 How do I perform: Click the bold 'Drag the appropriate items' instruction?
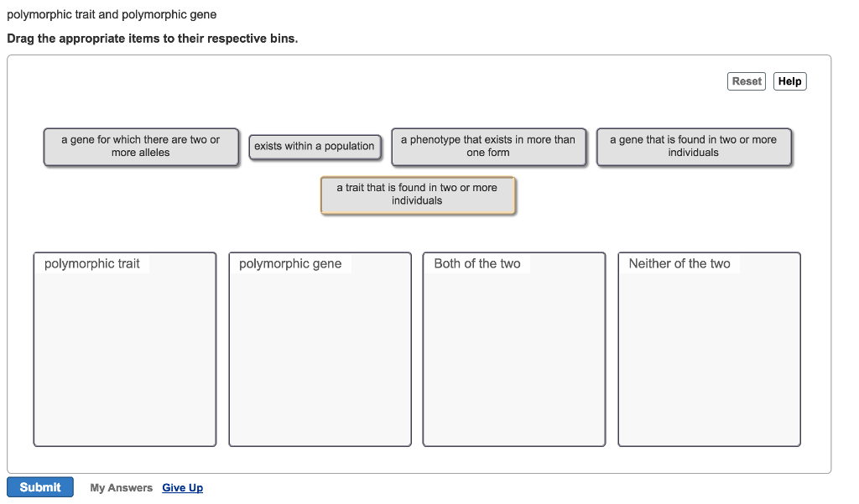coord(152,39)
